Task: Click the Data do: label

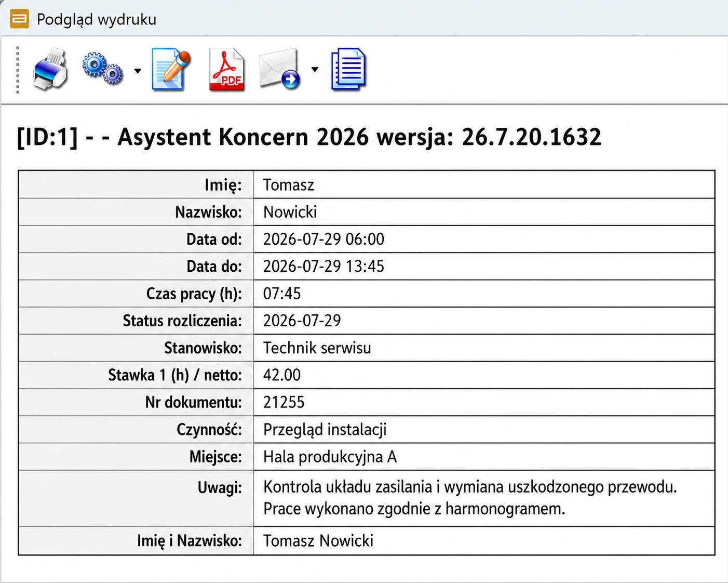Action: pyautogui.click(x=214, y=267)
